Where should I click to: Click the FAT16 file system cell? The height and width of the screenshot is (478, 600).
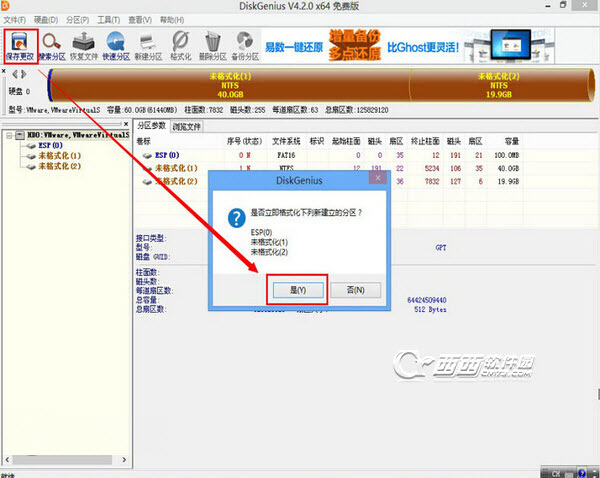(286, 155)
